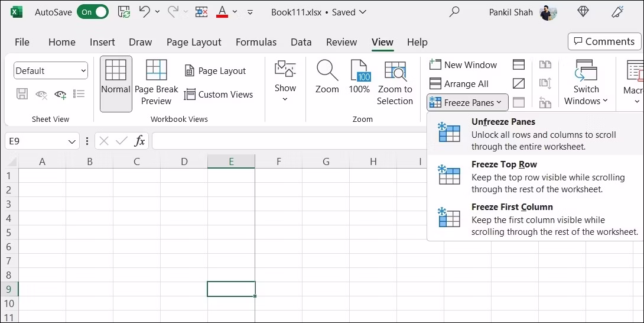This screenshot has height=323, width=644.
Task: Open font color picker red A
Action: (222, 12)
